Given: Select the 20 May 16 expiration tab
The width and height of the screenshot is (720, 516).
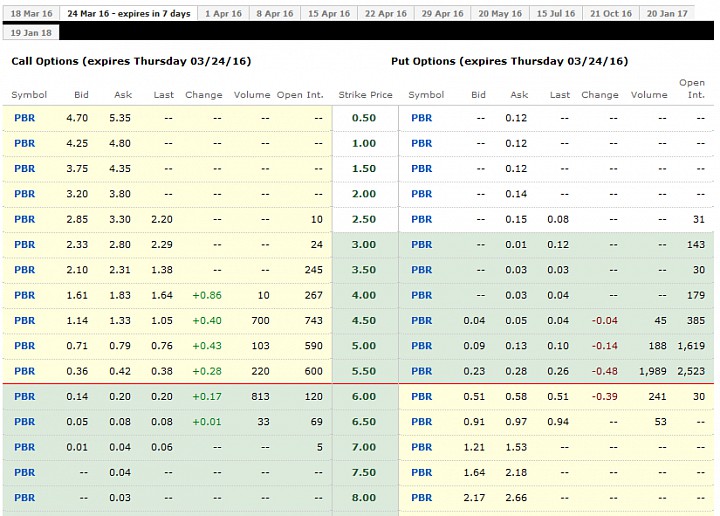Looking at the screenshot, I should click(x=500, y=13).
